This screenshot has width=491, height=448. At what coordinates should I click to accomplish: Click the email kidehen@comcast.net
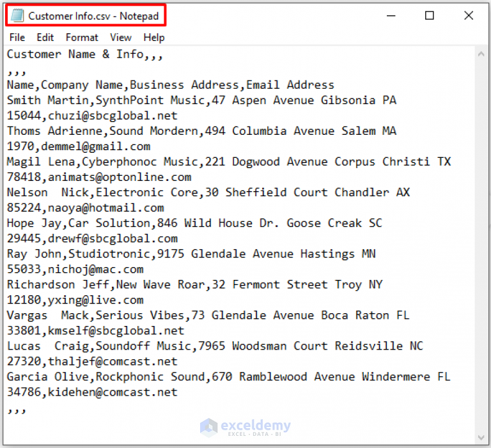click(x=113, y=392)
